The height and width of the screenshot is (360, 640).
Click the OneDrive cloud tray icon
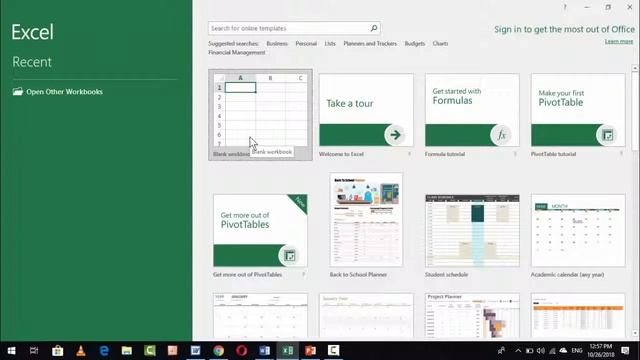[563, 351]
